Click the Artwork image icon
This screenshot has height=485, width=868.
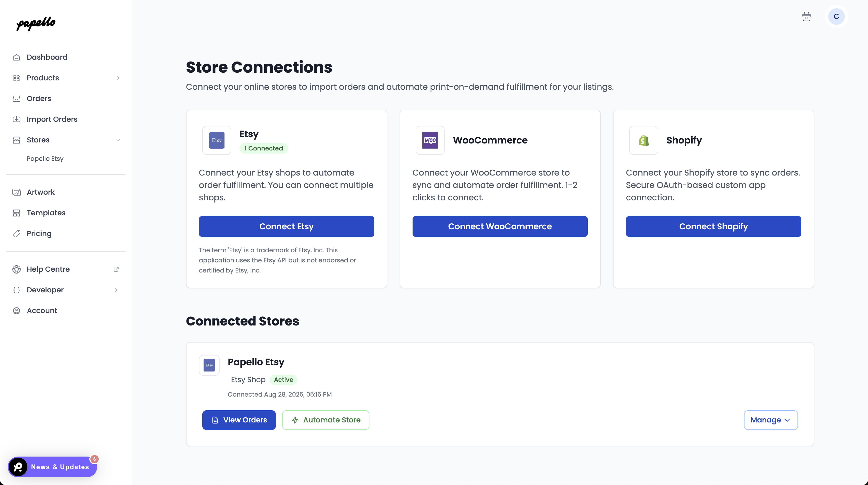(17, 192)
